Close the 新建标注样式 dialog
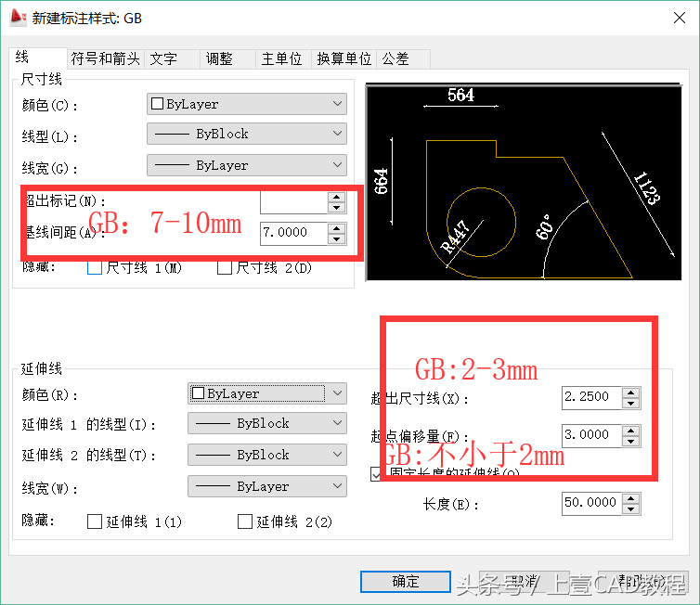 tap(680, 18)
